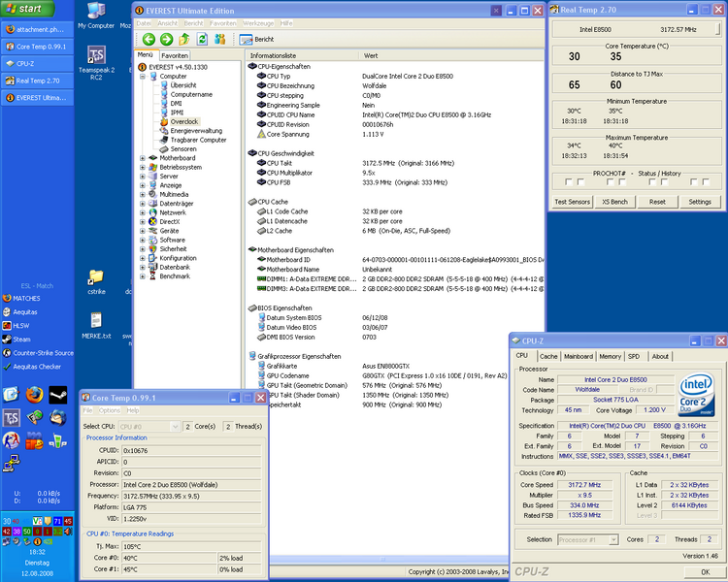Go back with EVEREST green back arrow
Viewport: 728px width, 582px height.
point(149,40)
